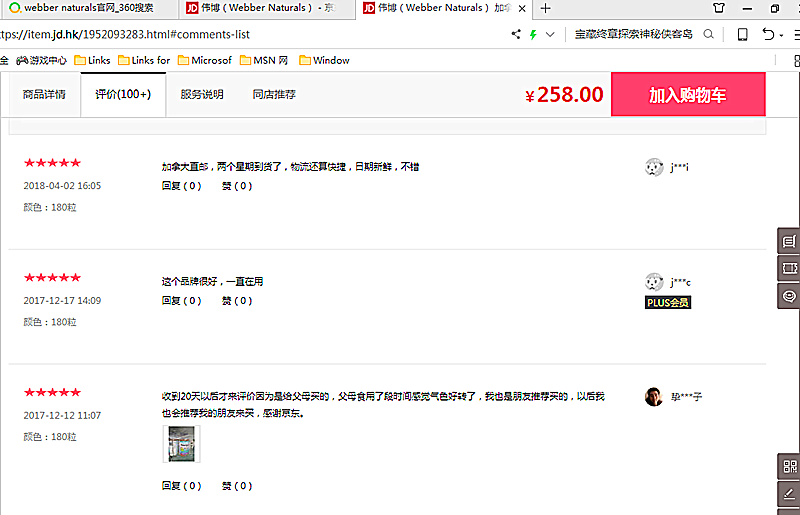Select the 服务说明 tab
The height and width of the screenshot is (515, 800).
point(202,95)
